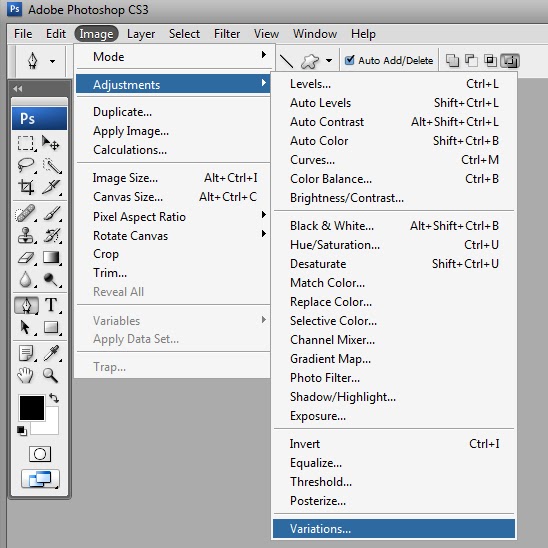
Task: Open shape geometry options dropdown arrow
Action: tap(329, 60)
